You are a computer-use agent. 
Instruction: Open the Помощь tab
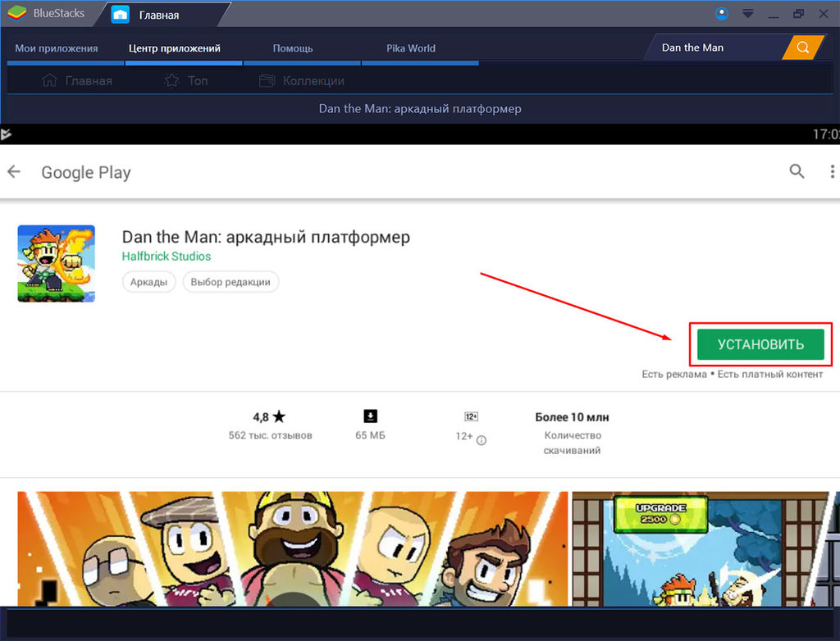[293, 48]
